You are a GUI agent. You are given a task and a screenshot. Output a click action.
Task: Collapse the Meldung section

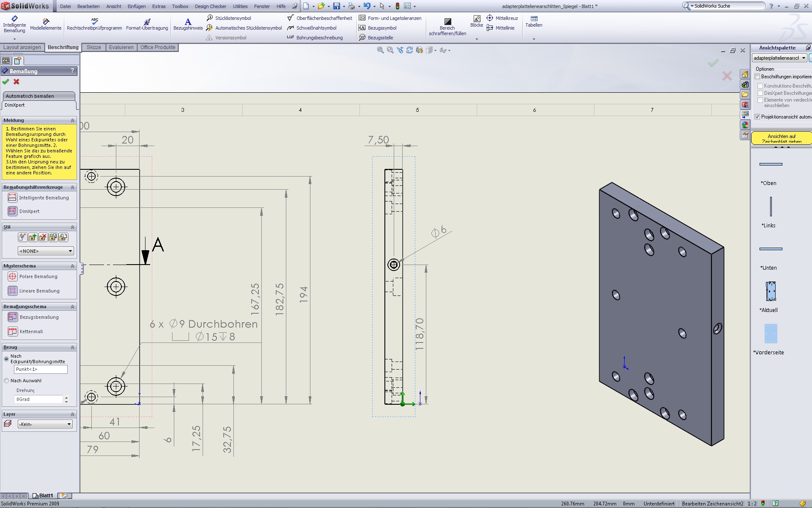[x=72, y=121]
